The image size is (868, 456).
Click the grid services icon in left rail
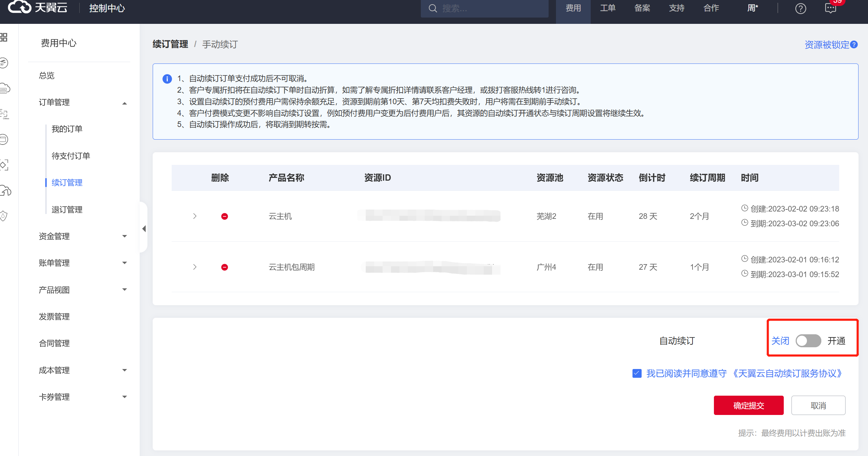coord(4,37)
